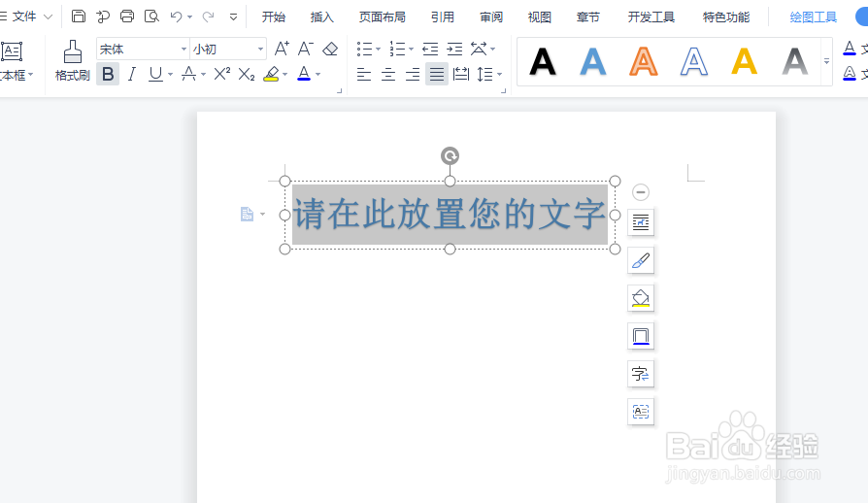Open the 文件 menu
This screenshot has width=868, height=503.
tap(24, 17)
